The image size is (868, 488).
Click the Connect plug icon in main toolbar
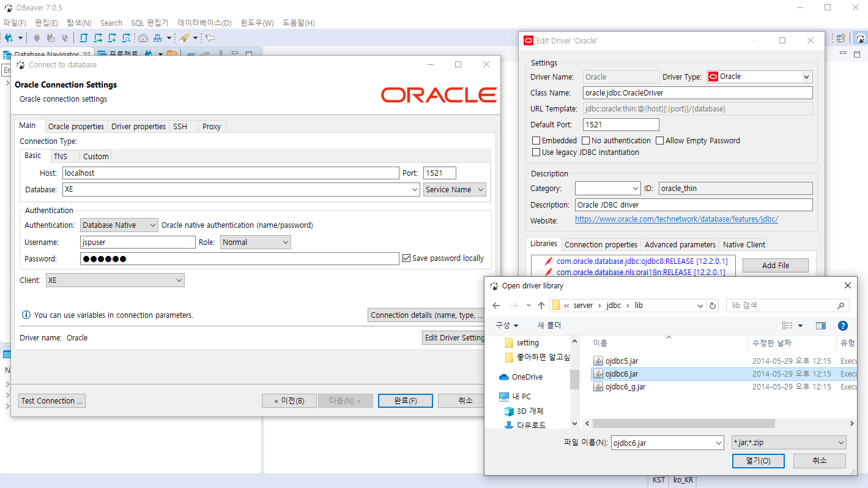pos(37,38)
